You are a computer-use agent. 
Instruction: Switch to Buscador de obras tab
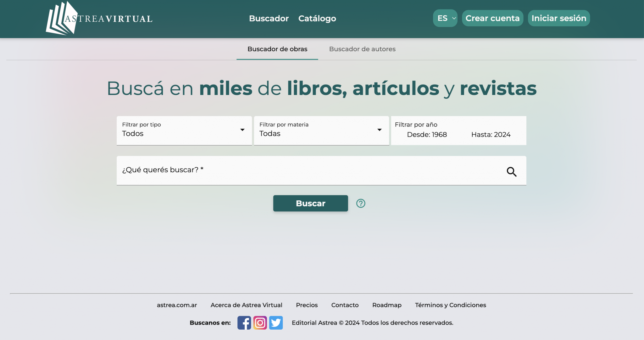[x=277, y=49]
